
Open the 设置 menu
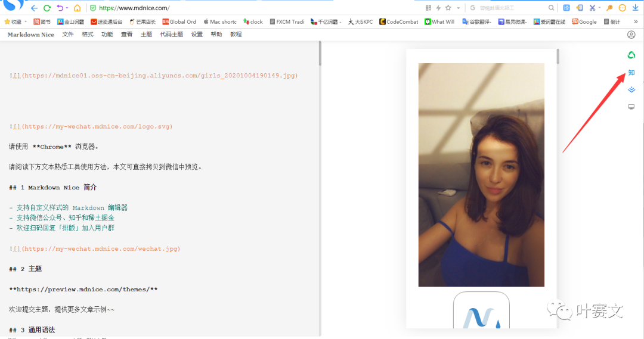pyautogui.click(x=197, y=35)
